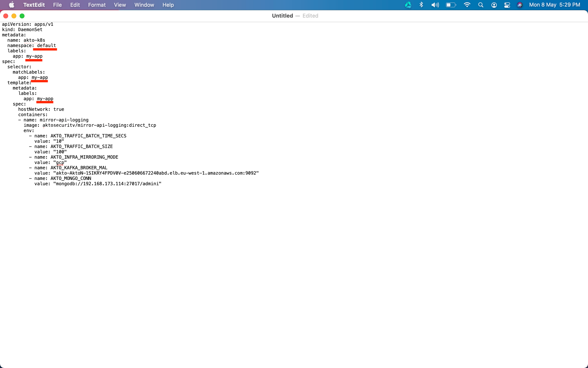Activate Siri from the menu bar
The width and height of the screenshot is (588, 368).
(520, 5)
